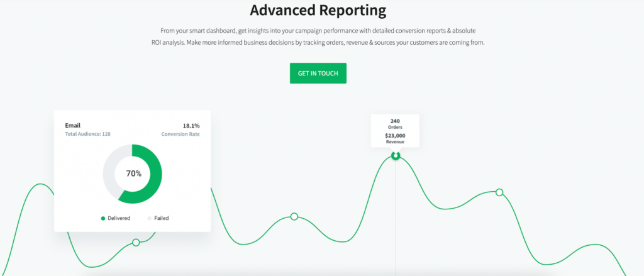Click the Email card title

click(x=73, y=126)
